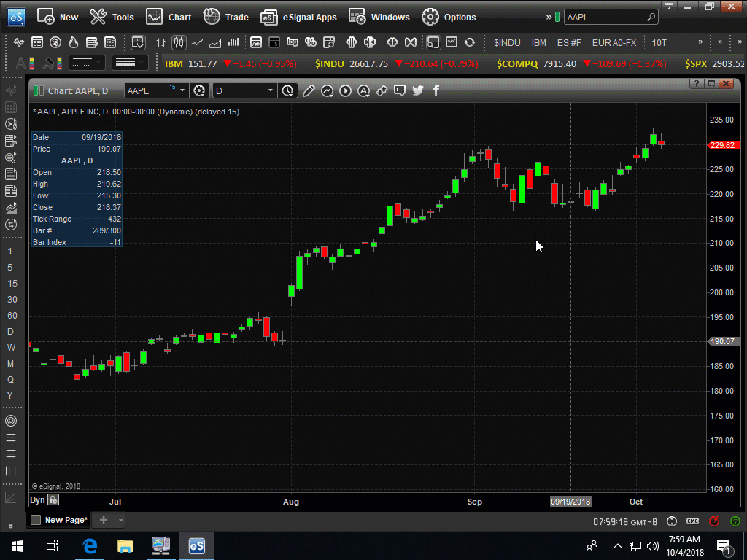Add a new page with plus button
The height and width of the screenshot is (560, 747).
[104, 520]
